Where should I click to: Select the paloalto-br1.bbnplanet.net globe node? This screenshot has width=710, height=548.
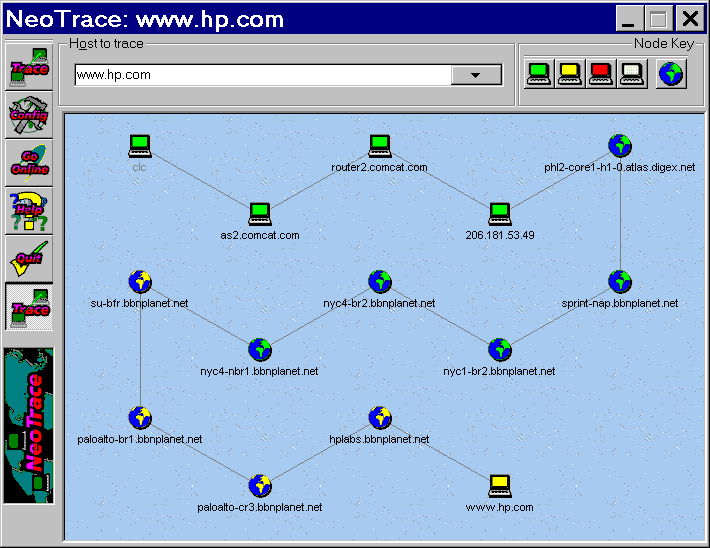pos(140,417)
